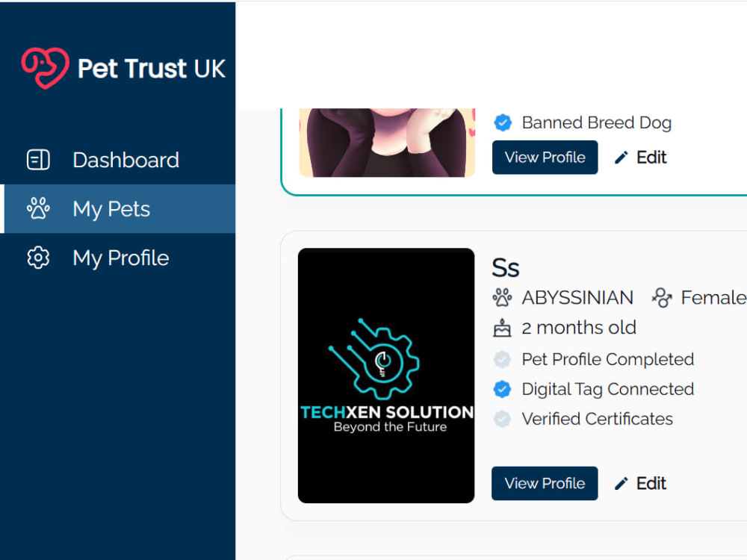Open the Dashboard menu item
Screen dimensions: 747x560
coord(118,160)
